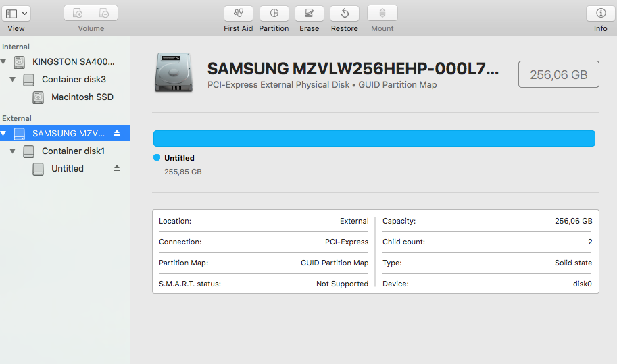Click the Not Supported S.M.A.R.T. value

pos(343,284)
